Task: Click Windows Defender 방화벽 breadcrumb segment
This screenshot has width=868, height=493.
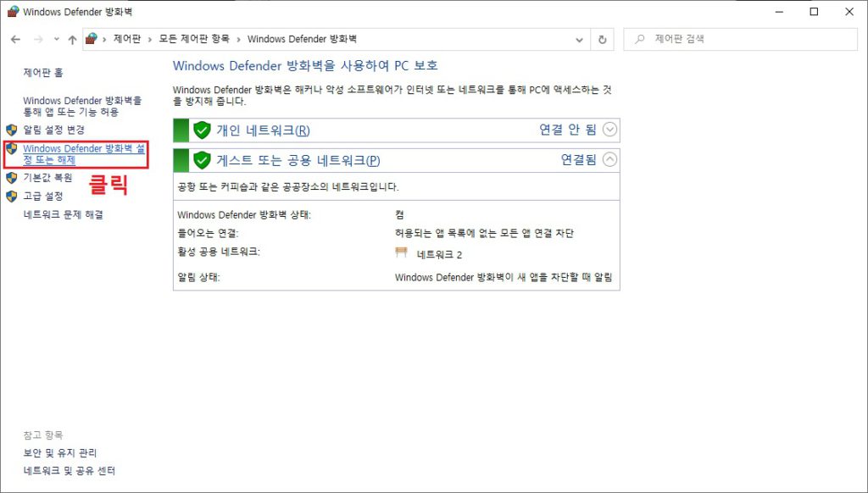Action: click(302, 39)
